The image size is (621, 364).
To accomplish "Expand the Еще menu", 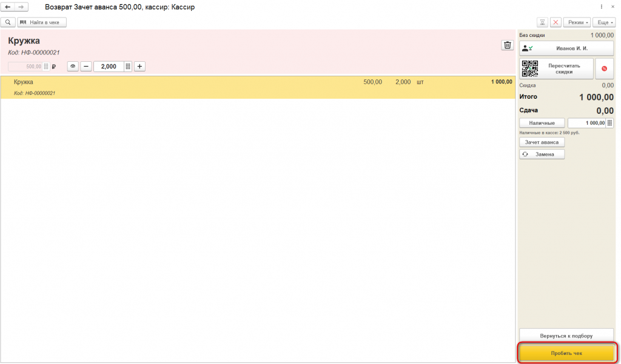I will pyautogui.click(x=605, y=22).
